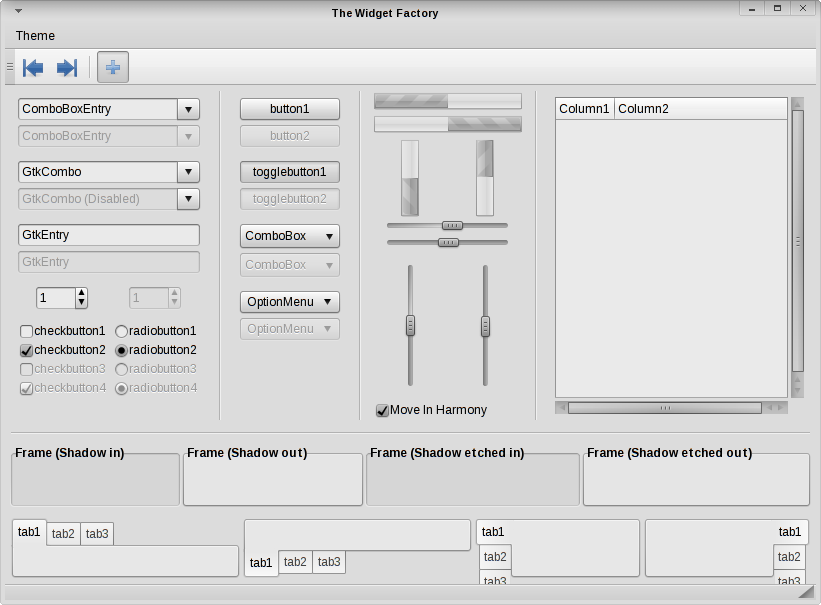Sort by the Column1 header
This screenshot has height=605, width=821.
(x=584, y=108)
